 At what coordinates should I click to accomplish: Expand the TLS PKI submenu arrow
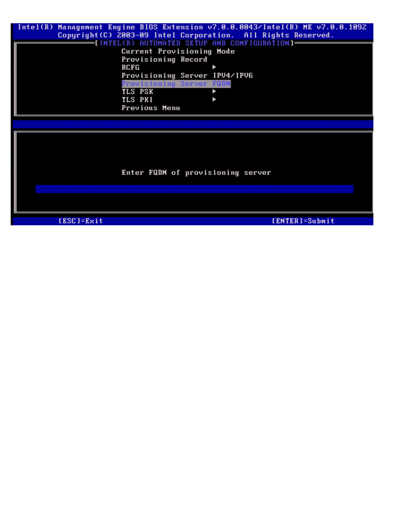pyautogui.click(x=214, y=100)
